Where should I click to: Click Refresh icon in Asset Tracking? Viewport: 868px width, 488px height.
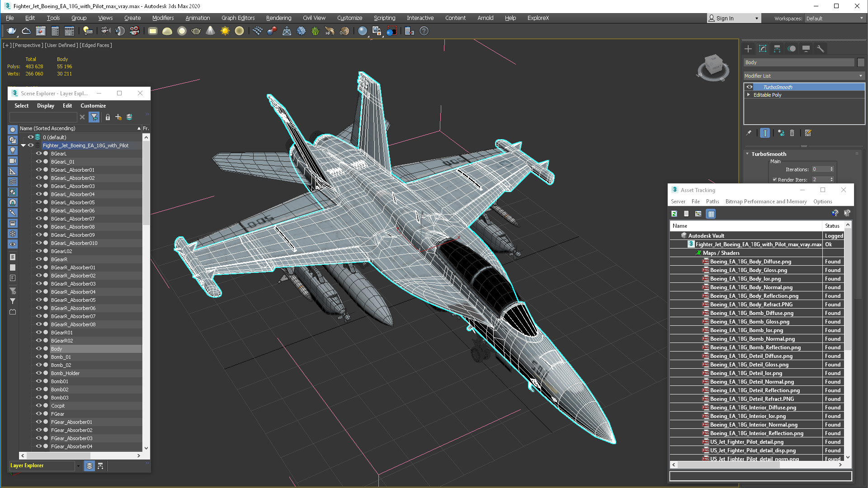674,214
